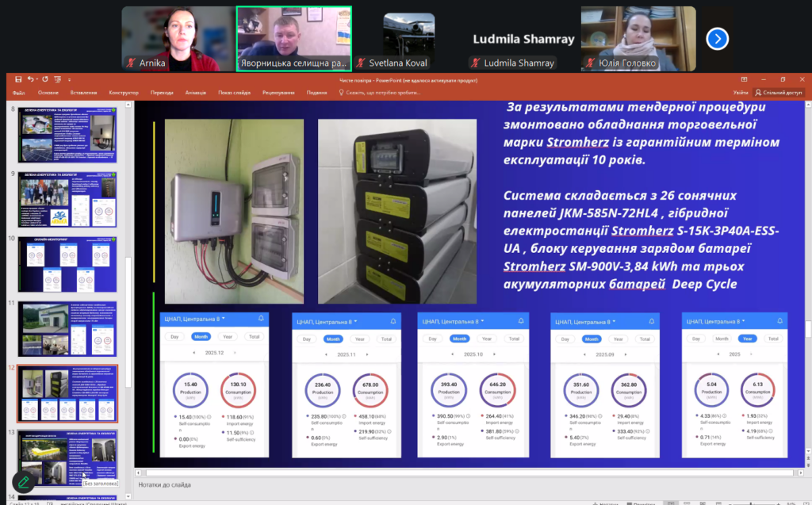The height and width of the screenshot is (505, 812).
Task: Select slide 10 thumbnail in slide panel
Action: click(x=67, y=263)
